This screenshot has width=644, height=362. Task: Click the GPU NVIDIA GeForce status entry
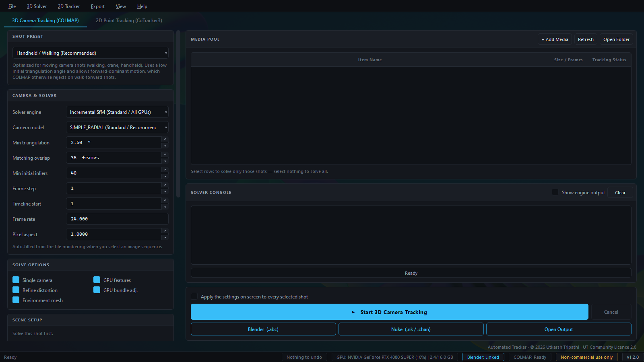click(395, 357)
